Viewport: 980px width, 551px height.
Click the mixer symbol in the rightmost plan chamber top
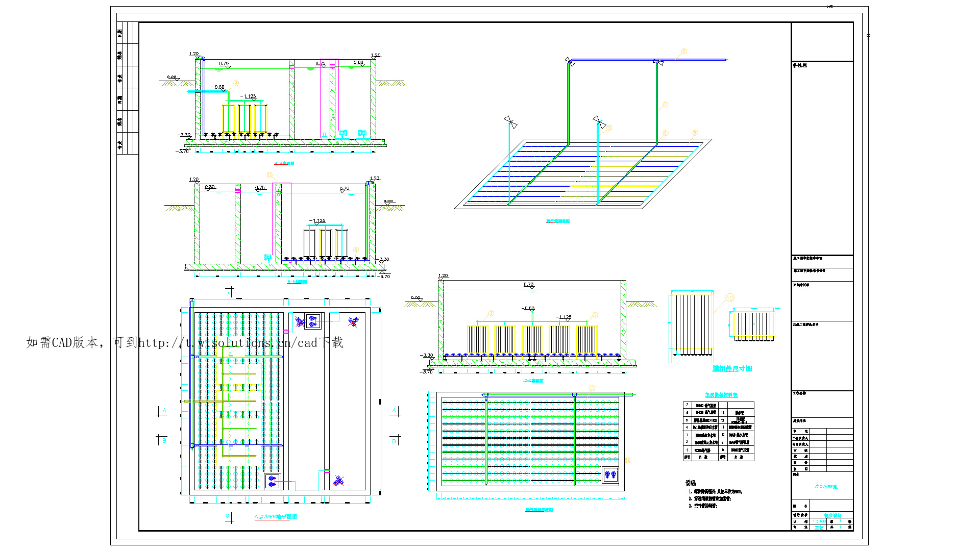pyautogui.click(x=353, y=321)
